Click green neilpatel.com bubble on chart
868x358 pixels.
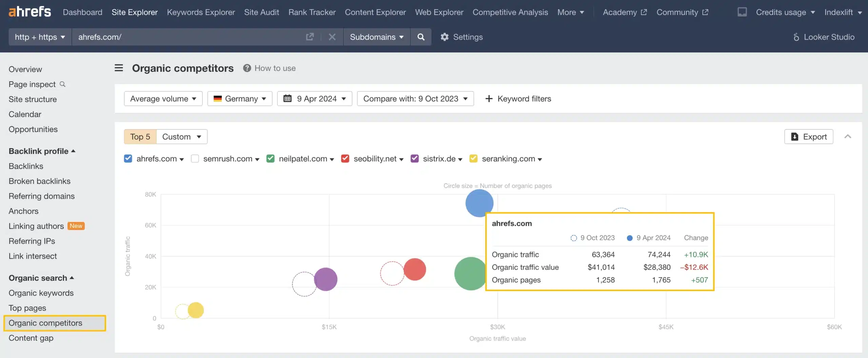[470, 273]
